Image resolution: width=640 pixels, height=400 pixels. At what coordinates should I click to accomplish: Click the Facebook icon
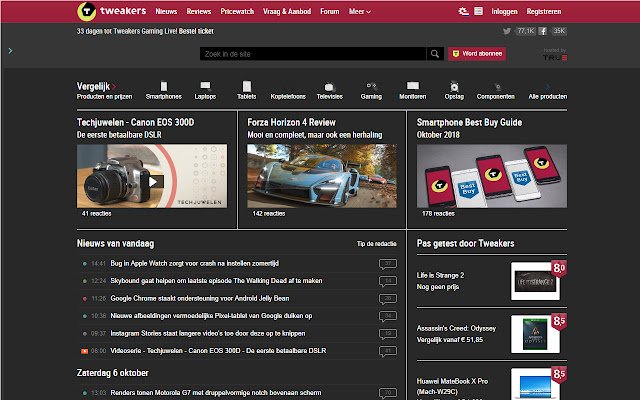(x=542, y=31)
